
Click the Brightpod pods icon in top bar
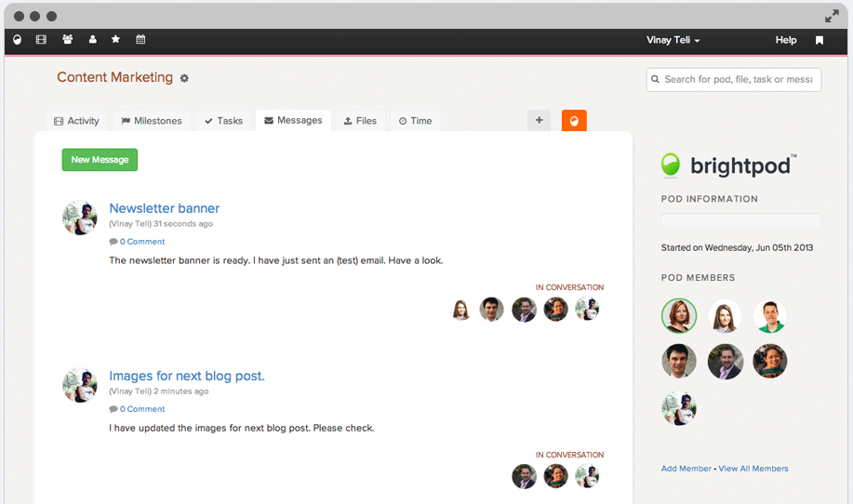[x=17, y=40]
